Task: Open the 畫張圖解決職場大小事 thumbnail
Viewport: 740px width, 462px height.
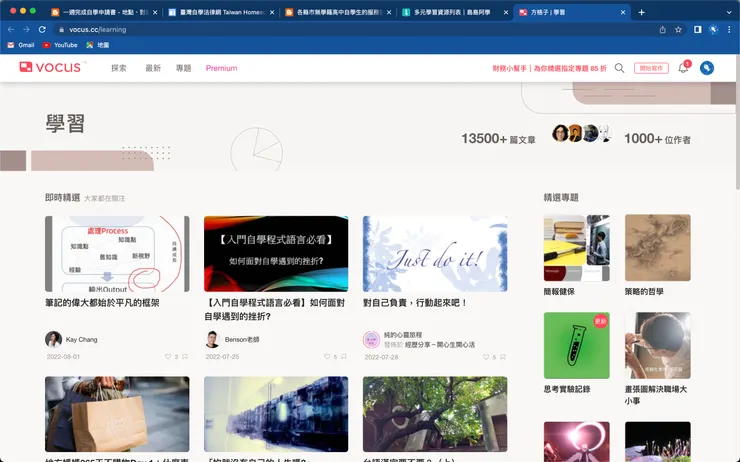Action: pyautogui.click(x=657, y=345)
